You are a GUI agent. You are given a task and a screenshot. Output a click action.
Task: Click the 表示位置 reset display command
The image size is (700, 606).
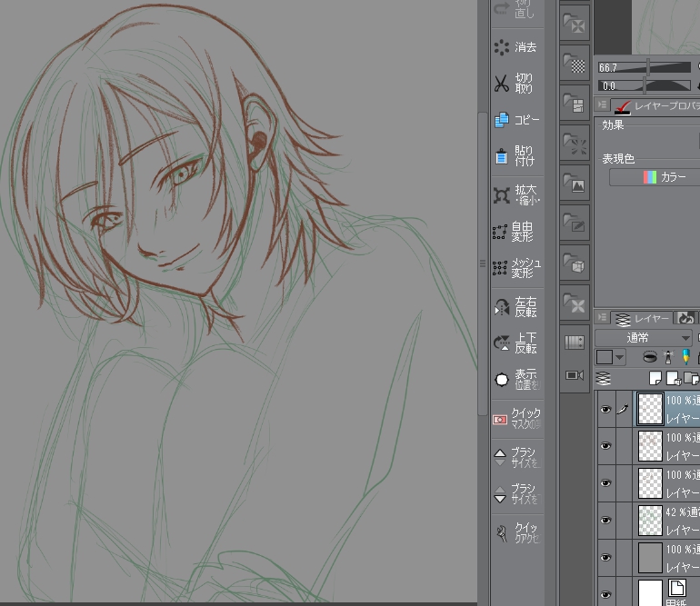click(x=517, y=380)
